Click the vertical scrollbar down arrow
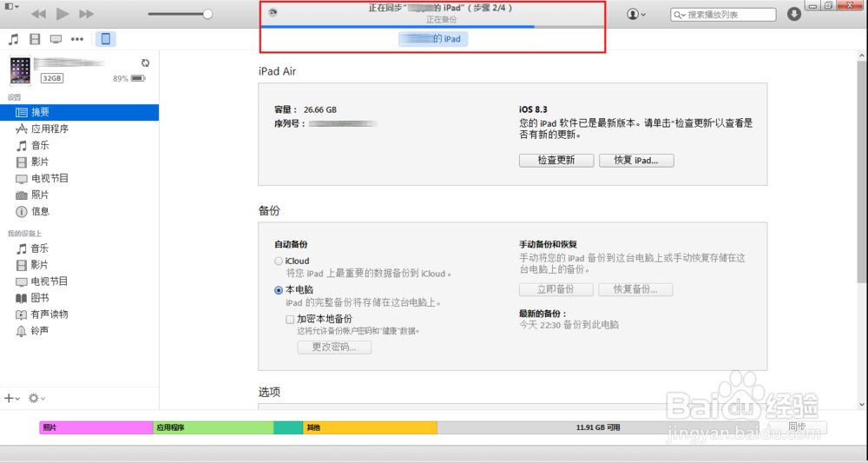The width and height of the screenshot is (868, 463). tap(862, 404)
